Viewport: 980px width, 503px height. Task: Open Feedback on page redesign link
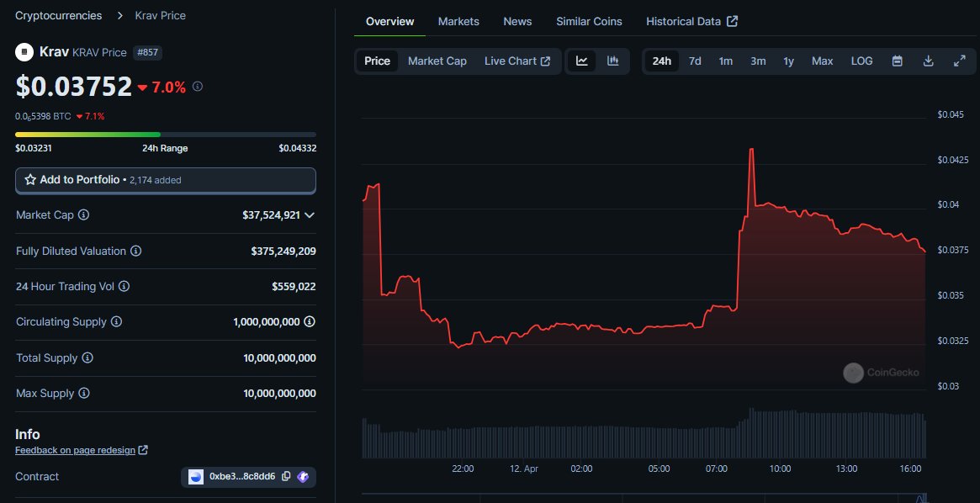point(82,451)
